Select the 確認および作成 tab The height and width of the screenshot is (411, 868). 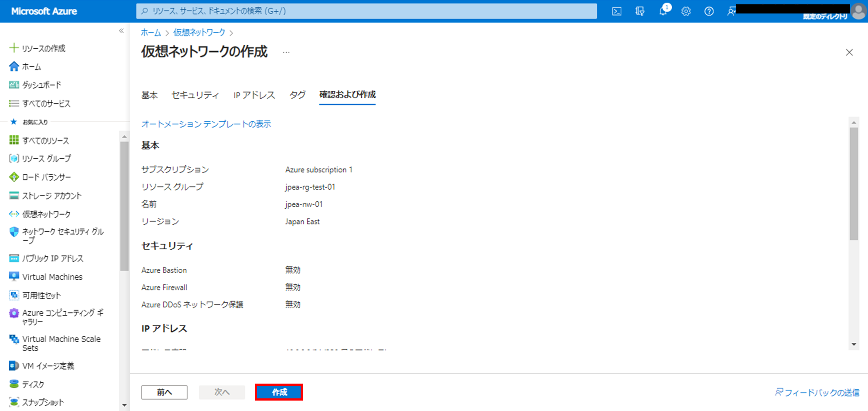click(347, 95)
